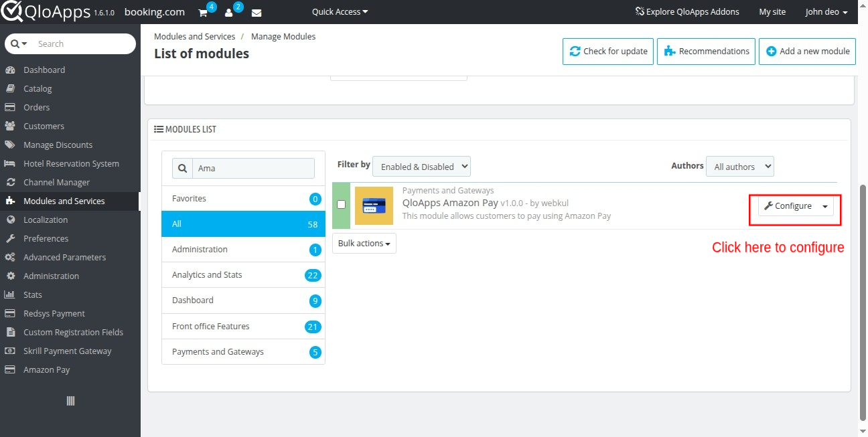Open the My site link
The width and height of the screenshot is (868, 437).
(x=772, y=12)
